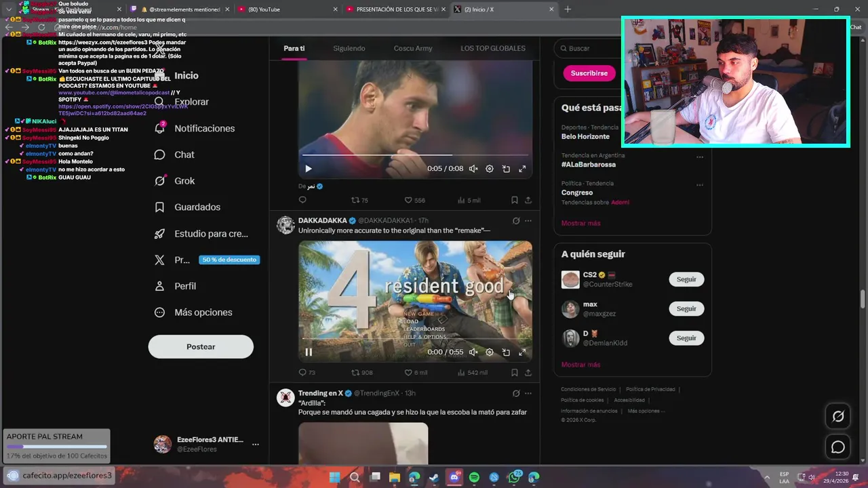Repost the DAKKADAKKA post

361,372
